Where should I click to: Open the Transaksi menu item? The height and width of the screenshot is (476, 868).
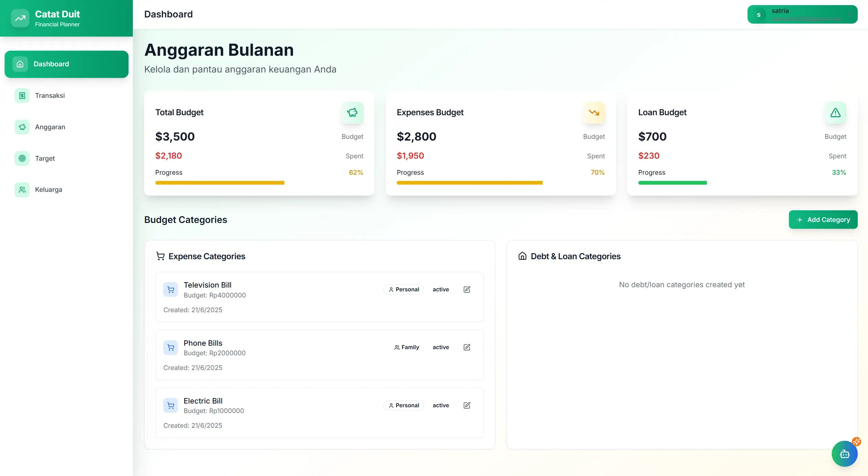tap(50, 96)
